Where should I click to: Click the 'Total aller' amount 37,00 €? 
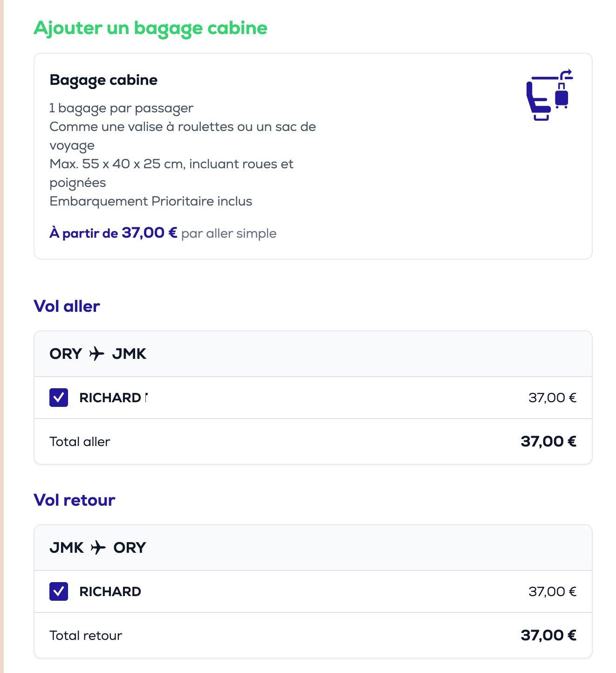click(x=549, y=441)
